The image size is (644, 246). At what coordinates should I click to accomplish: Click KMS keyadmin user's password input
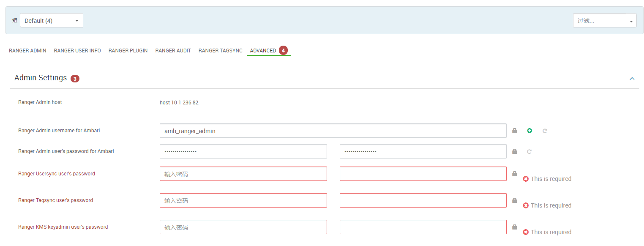243,227
